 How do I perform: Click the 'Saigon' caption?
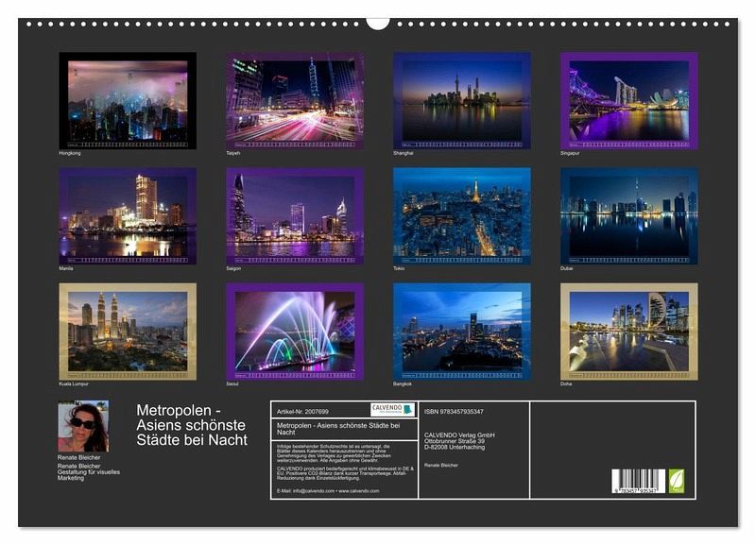[233, 268]
